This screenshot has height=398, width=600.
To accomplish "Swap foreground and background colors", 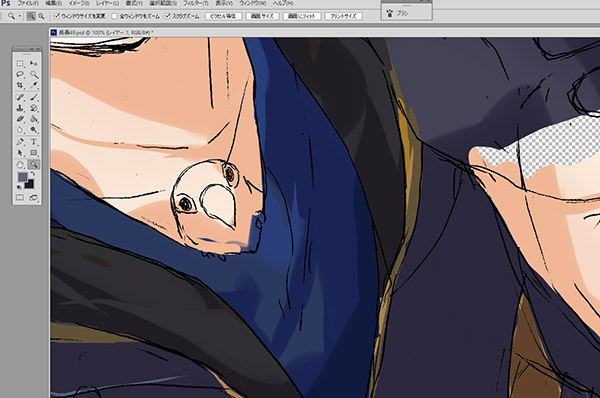I will tap(33, 174).
